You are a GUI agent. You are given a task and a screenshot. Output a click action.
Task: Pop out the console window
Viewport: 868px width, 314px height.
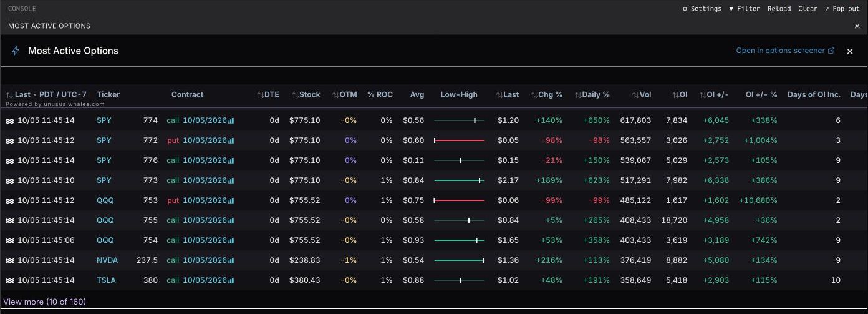pos(842,9)
